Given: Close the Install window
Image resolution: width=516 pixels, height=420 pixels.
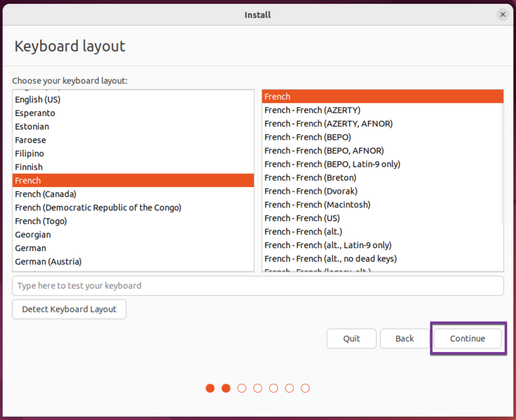Looking at the screenshot, I should point(502,15).
